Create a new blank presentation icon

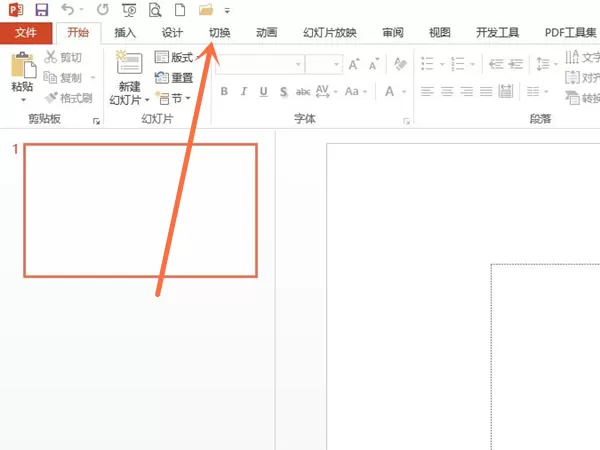pyautogui.click(x=180, y=10)
